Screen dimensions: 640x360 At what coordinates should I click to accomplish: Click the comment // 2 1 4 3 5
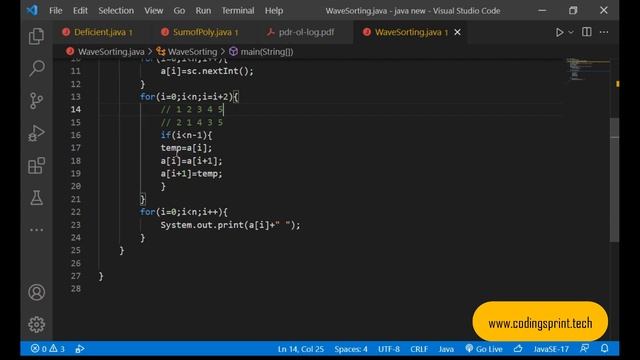pos(192,122)
